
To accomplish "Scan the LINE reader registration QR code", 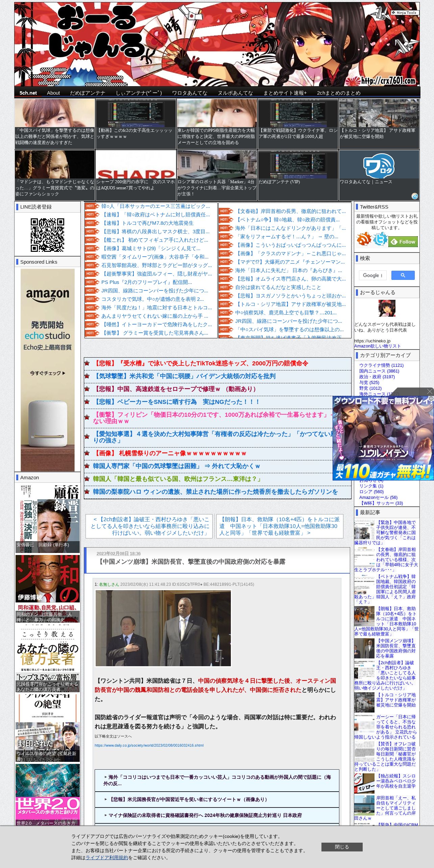I will (x=47, y=235).
